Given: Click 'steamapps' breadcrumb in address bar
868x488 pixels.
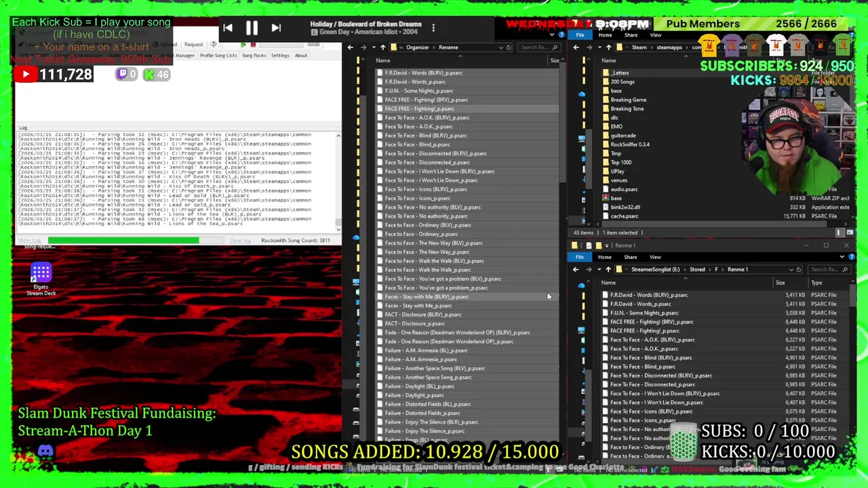Looking at the screenshot, I should 669,47.
